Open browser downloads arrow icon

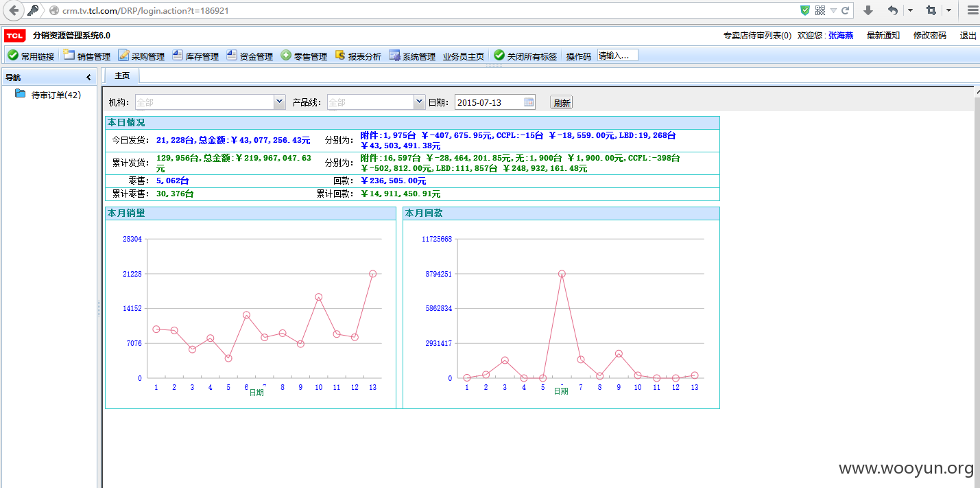click(868, 10)
